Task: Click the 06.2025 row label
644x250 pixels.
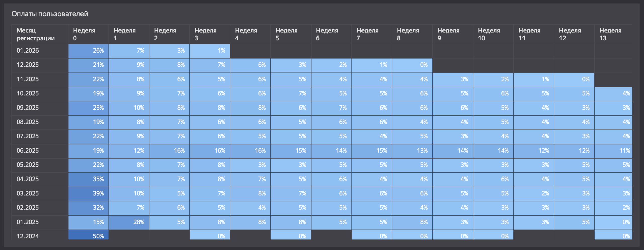Action: (28, 151)
